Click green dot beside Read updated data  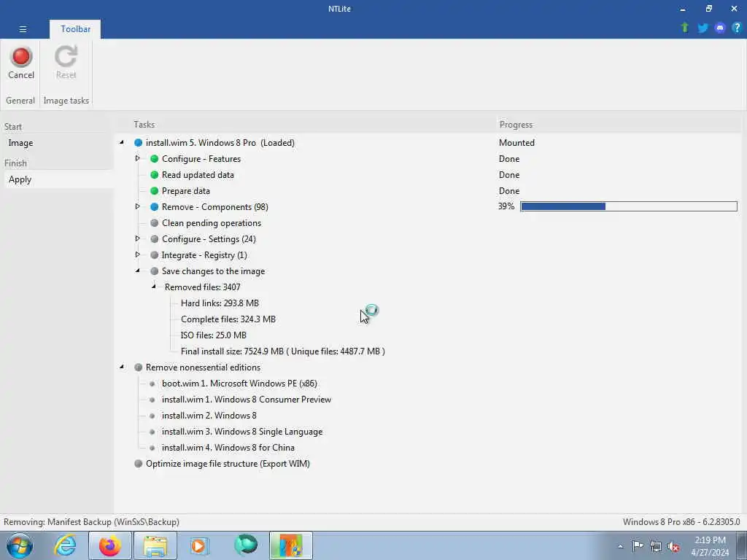(x=155, y=175)
